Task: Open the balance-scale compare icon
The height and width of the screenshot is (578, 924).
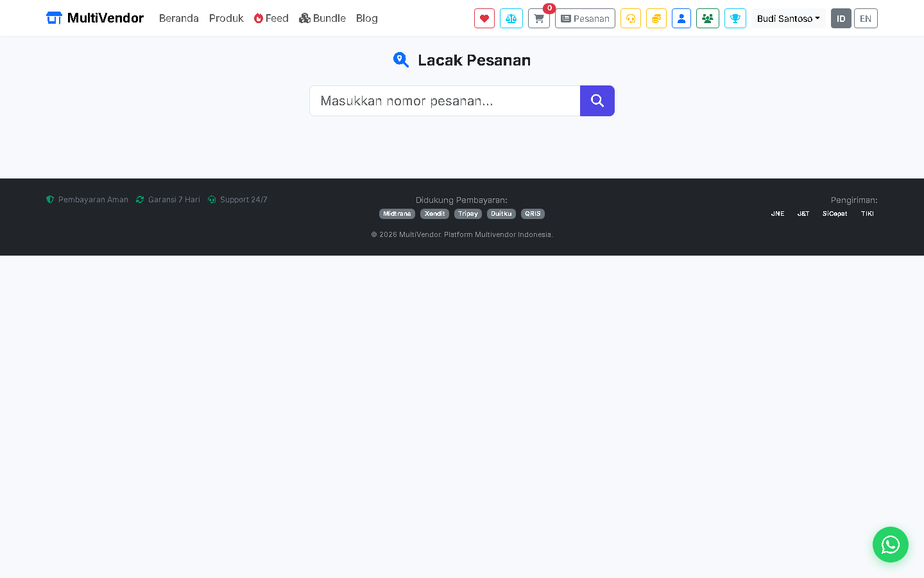Action: tap(511, 19)
